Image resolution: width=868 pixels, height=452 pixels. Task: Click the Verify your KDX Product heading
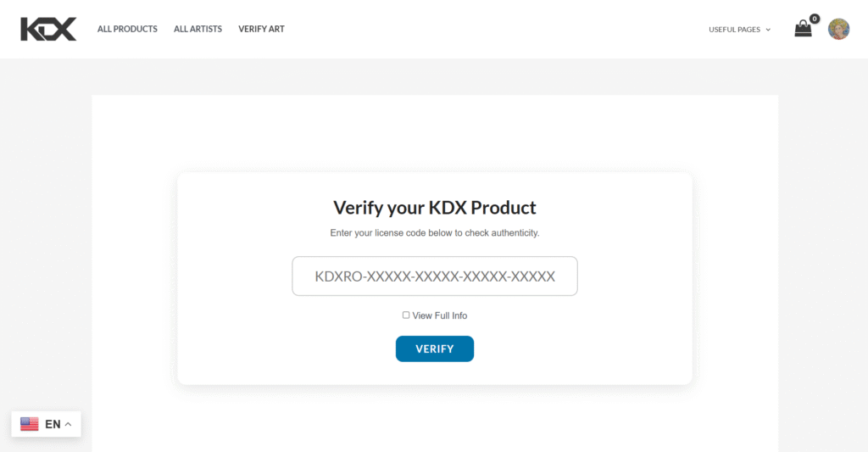435,208
